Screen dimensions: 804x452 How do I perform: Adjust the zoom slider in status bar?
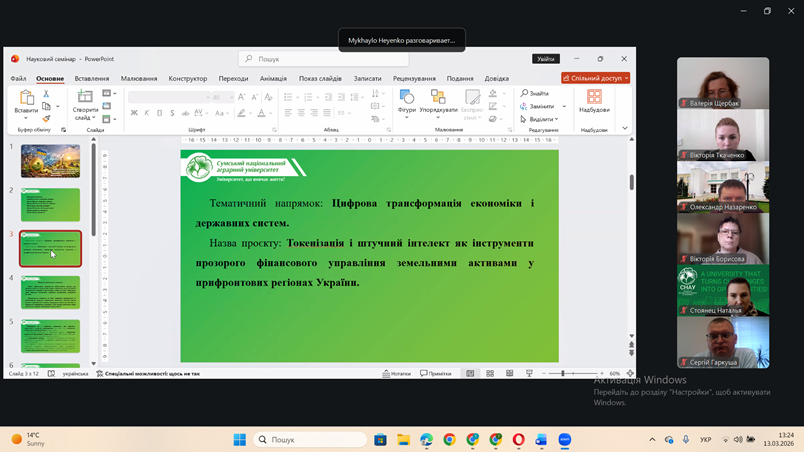563,373
